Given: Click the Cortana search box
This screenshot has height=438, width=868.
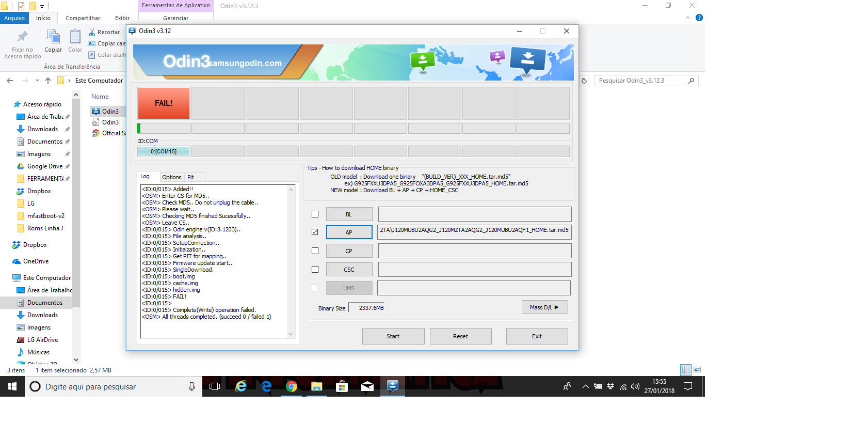Looking at the screenshot, I should coord(114,386).
